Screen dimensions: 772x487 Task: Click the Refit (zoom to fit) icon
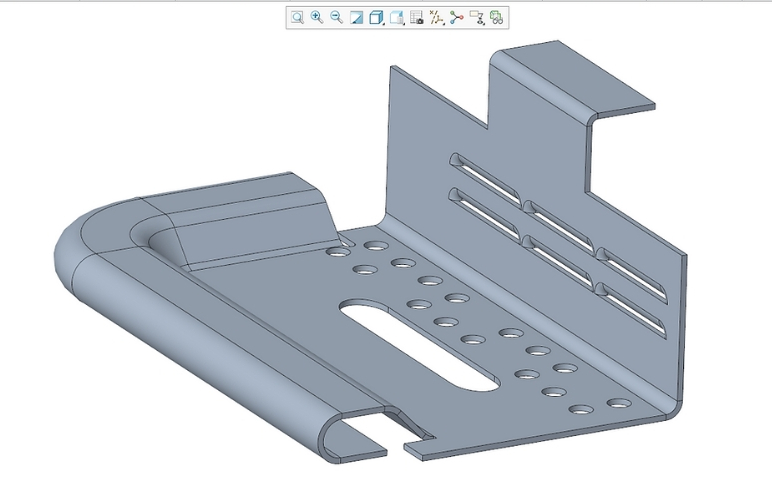click(x=297, y=18)
